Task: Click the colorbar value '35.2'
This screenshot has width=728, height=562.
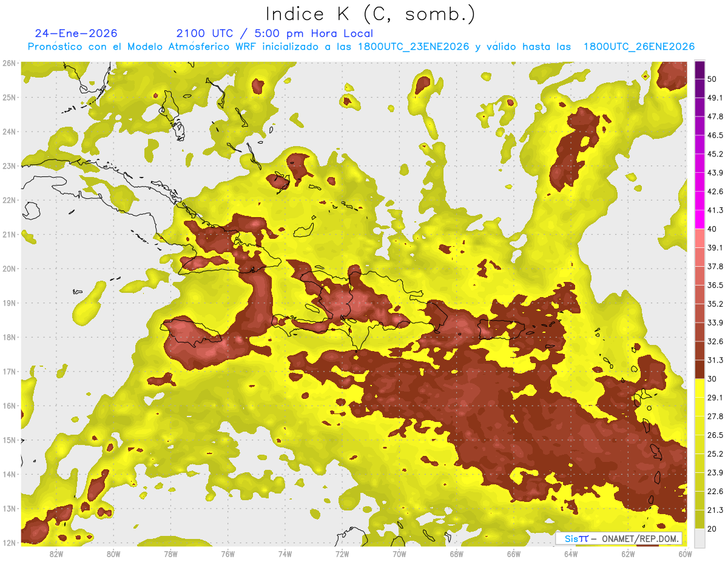Action: pos(715,304)
